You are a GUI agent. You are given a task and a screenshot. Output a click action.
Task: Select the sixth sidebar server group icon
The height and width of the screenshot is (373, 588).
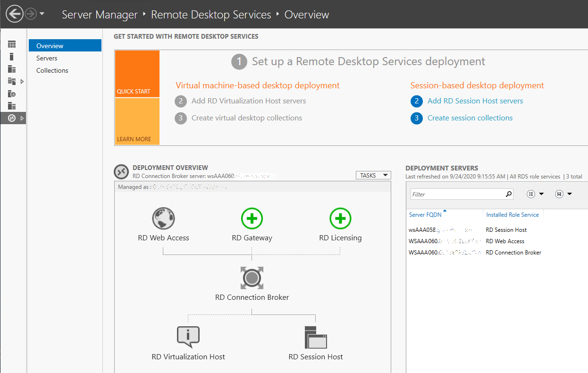pyautogui.click(x=12, y=106)
